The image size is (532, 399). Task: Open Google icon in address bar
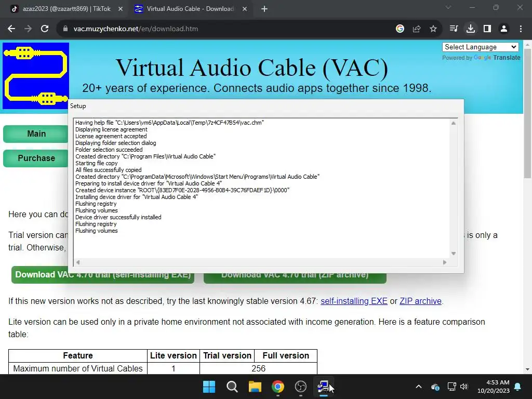[400, 29]
